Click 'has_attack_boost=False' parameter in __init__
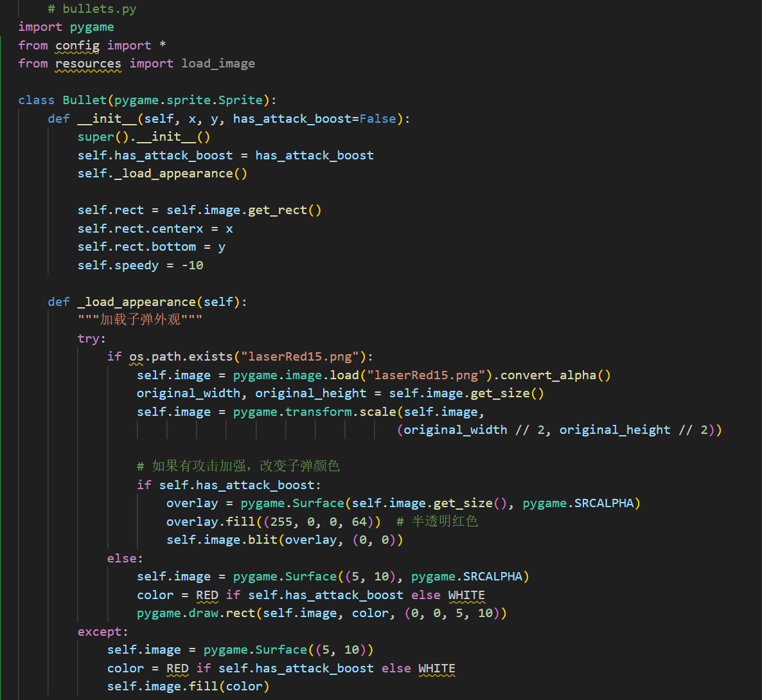This screenshot has width=762, height=700. [314, 119]
